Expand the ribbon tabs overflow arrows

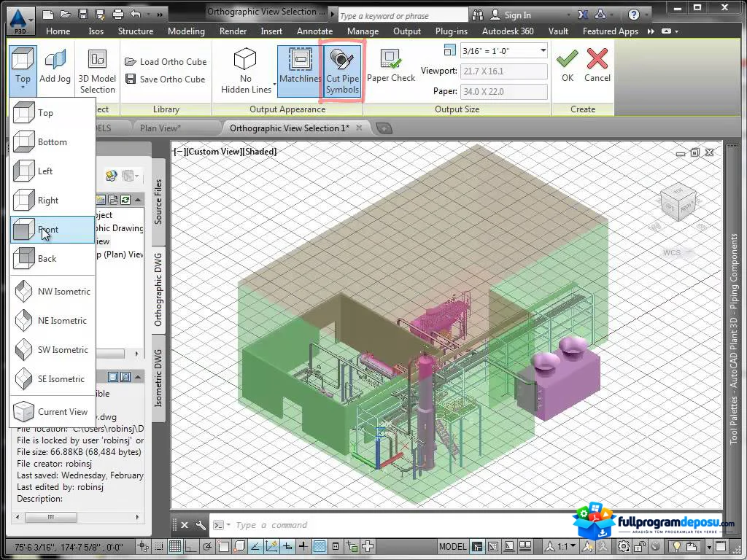coord(651,31)
